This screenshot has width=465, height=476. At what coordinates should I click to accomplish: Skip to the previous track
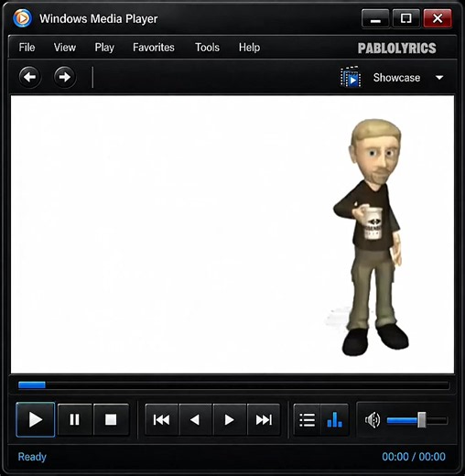[162, 419]
